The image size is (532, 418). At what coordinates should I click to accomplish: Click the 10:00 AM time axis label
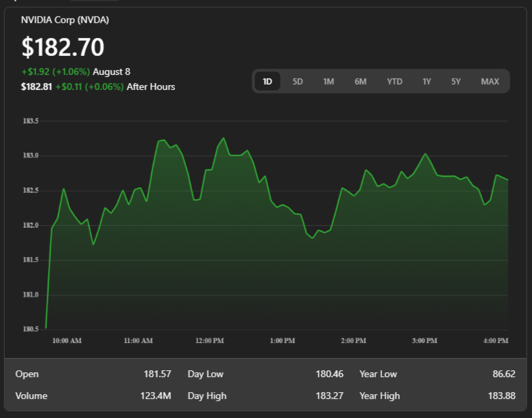point(67,340)
